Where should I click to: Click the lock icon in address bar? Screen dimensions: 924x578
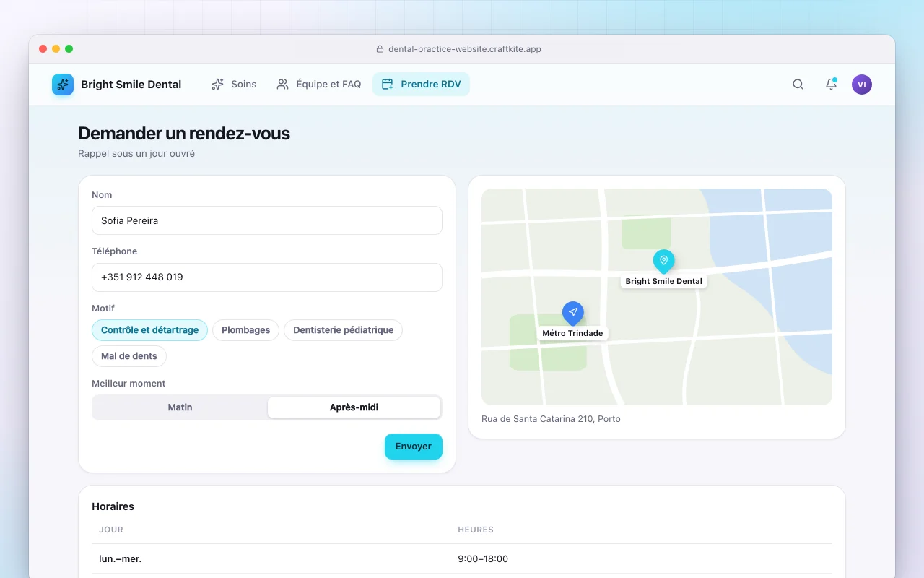click(380, 49)
